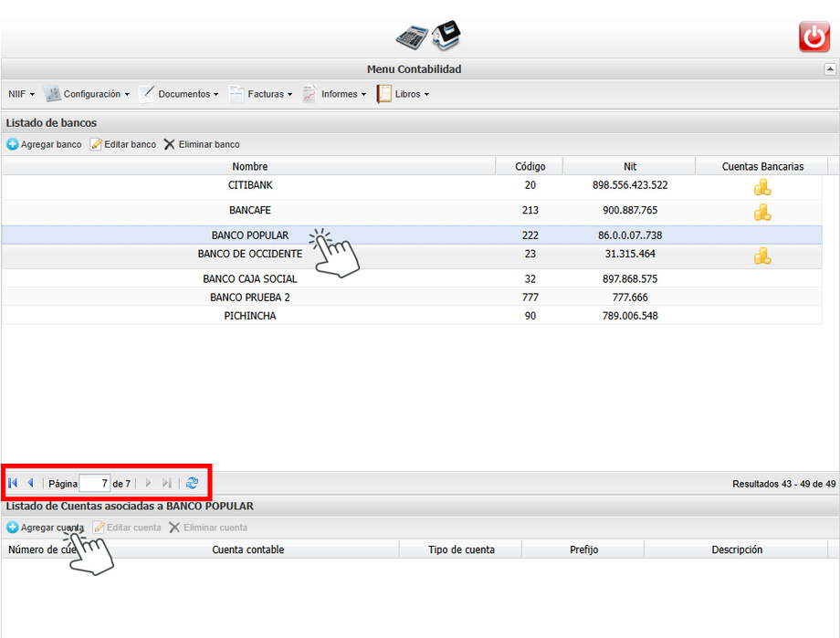Image resolution: width=840 pixels, height=638 pixels.
Task: Click the house module icon
Action: tap(446, 36)
